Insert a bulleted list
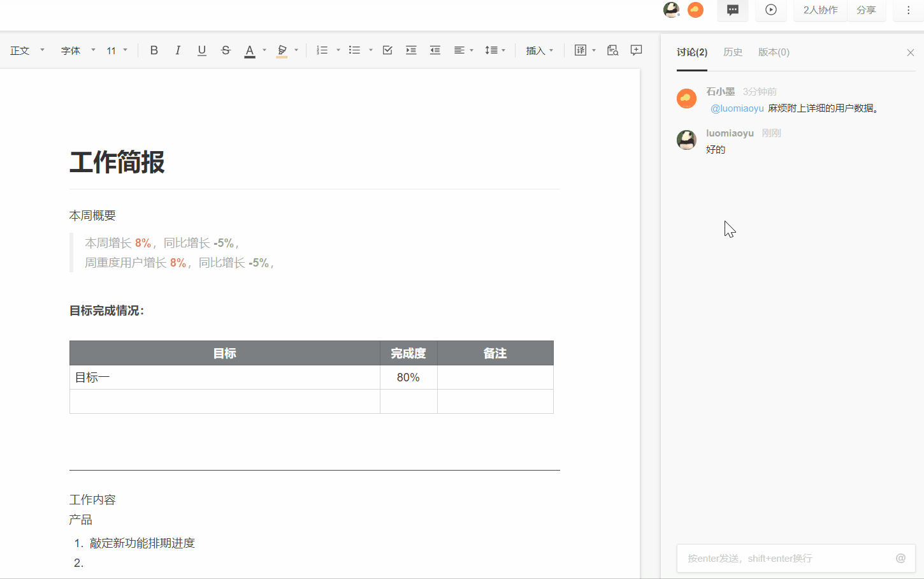This screenshot has width=924, height=579. coord(355,50)
